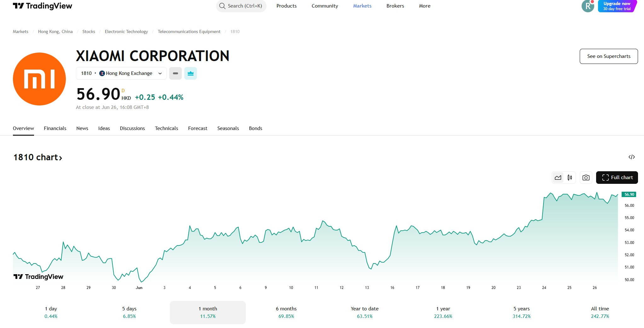Viewport: 644px width, 328px height.
Task: Select the 5 years time range
Action: (x=522, y=313)
